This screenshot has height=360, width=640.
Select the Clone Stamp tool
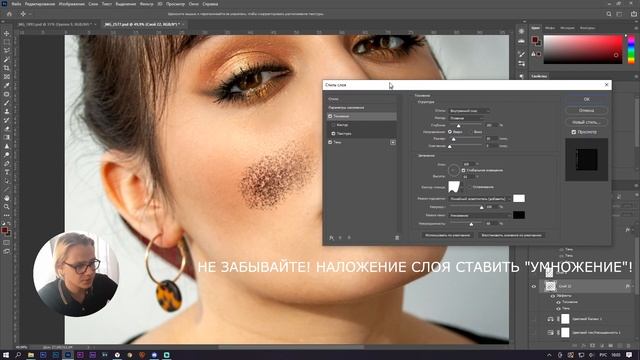[x=7, y=111]
